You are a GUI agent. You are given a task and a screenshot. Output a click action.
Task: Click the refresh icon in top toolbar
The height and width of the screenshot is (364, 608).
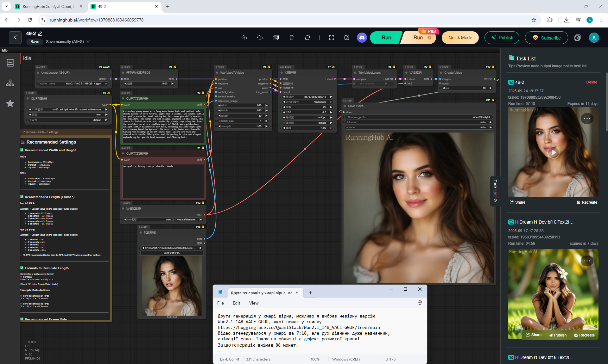tap(307, 38)
